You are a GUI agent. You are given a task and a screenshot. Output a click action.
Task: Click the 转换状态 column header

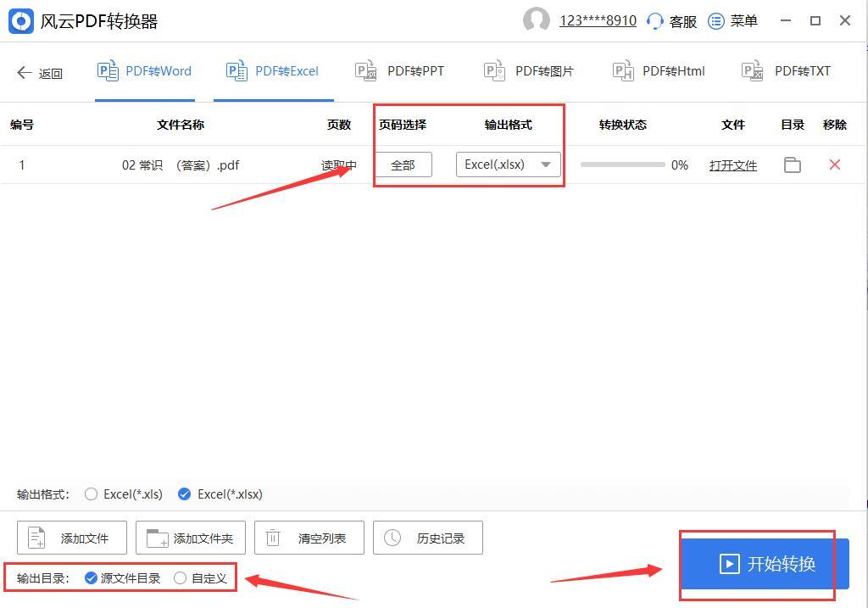[623, 125]
